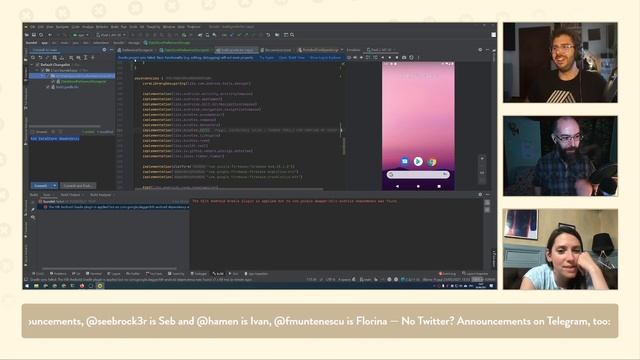Screen dimensions: 640x360
Task: Toggle the Default Changelist checkbox
Action: 38,65
